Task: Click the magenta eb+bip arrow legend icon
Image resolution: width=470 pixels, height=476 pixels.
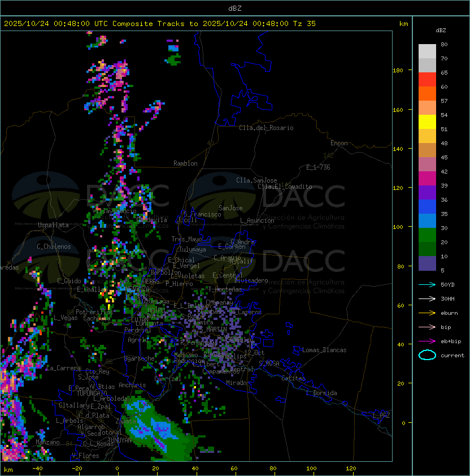Action: [427, 341]
